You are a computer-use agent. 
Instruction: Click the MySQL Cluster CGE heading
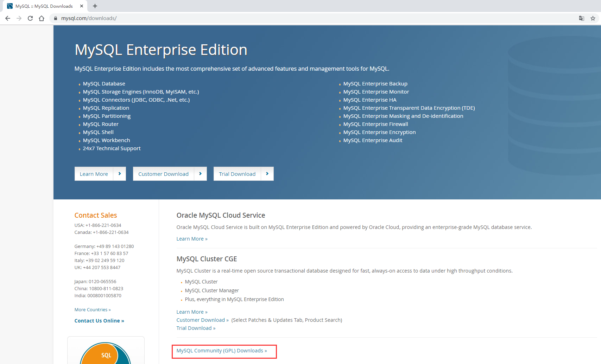207,259
